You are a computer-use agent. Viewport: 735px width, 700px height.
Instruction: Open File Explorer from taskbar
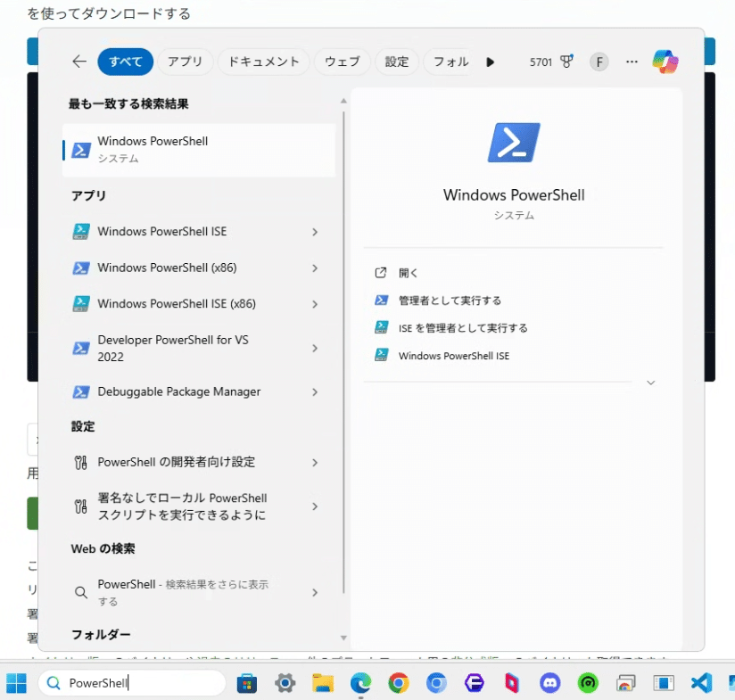point(323,683)
